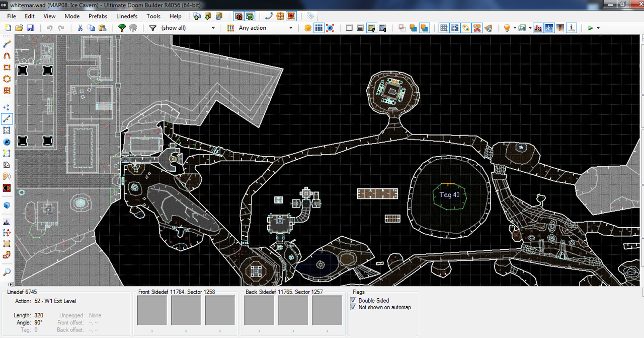
Task: Switch to Things mode
Action: click(7, 142)
